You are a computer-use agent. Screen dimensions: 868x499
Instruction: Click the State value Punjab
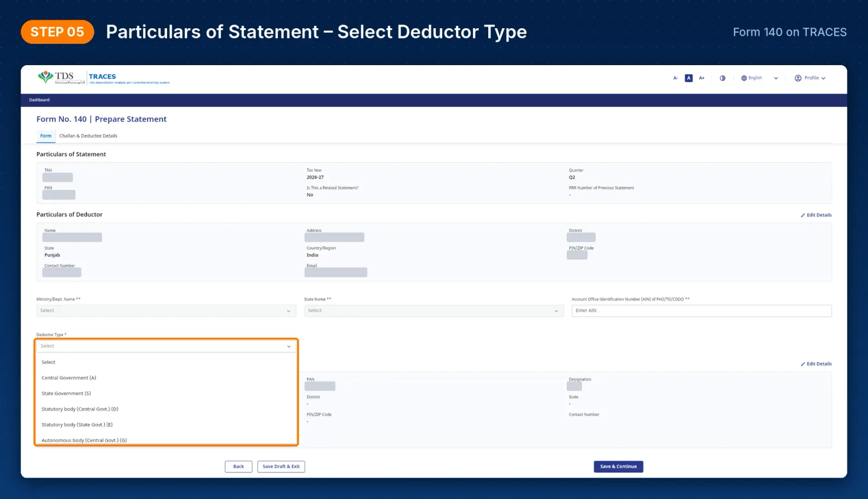52,255
